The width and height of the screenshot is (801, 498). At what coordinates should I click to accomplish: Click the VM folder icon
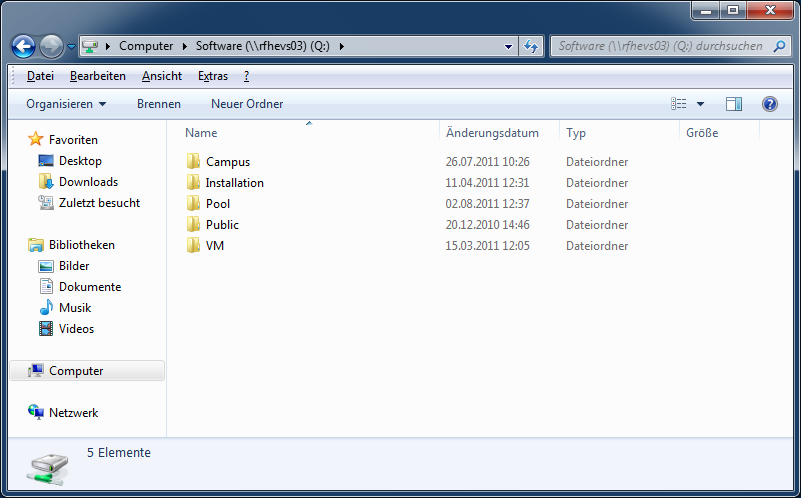click(193, 245)
